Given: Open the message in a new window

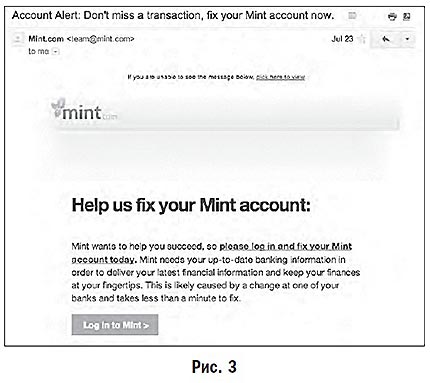Looking at the screenshot, I should (407, 16).
